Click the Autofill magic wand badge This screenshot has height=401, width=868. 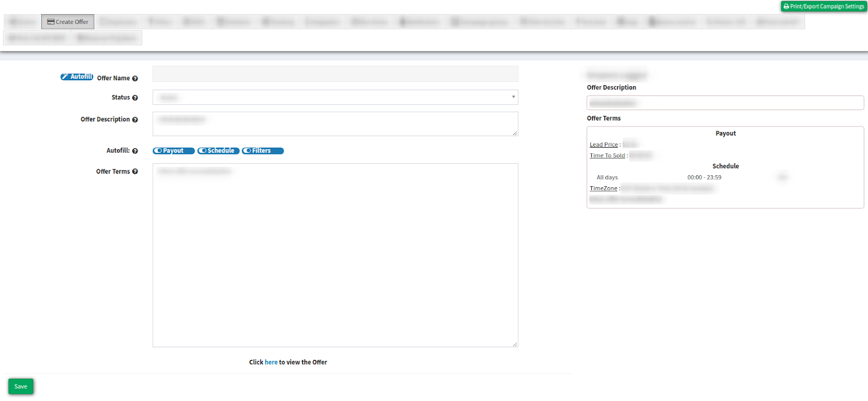click(x=76, y=77)
